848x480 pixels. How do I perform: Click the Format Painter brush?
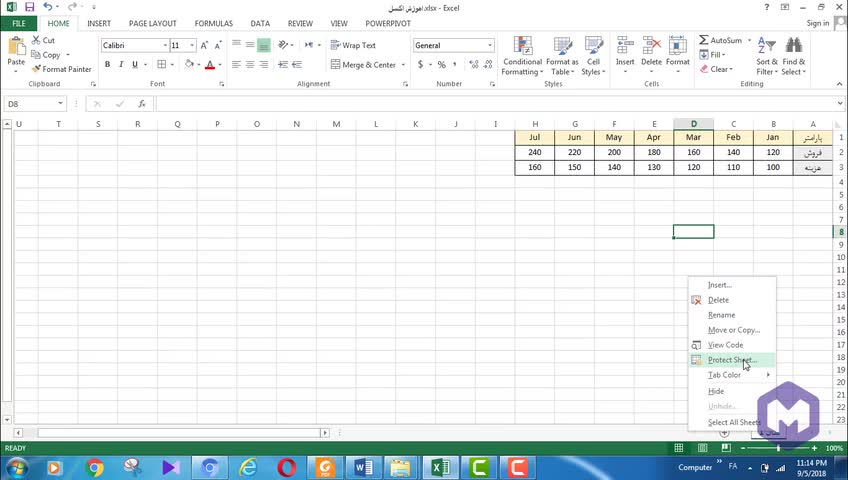[61, 69]
